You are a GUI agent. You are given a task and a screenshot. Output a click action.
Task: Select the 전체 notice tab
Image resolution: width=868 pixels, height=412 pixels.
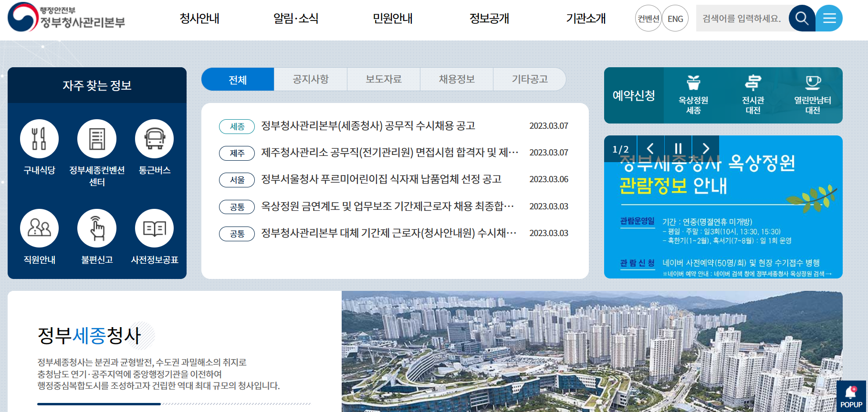[x=238, y=79]
